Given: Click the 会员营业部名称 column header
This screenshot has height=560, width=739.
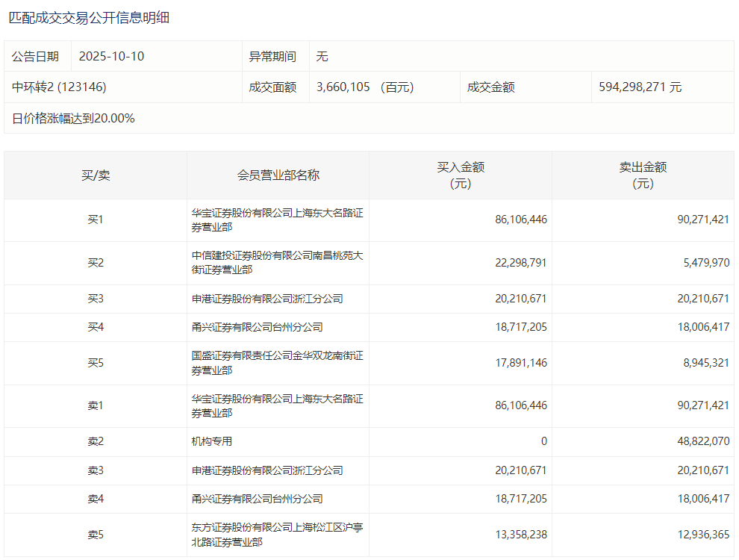Looking at the screenshot, I should pyautogui.click(x=278, y=175).
